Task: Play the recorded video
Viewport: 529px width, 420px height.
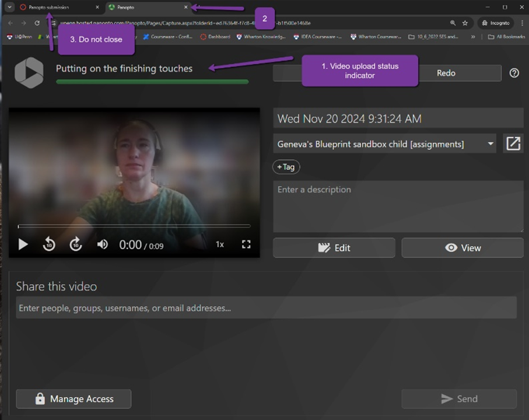Action: coord(23,244)
